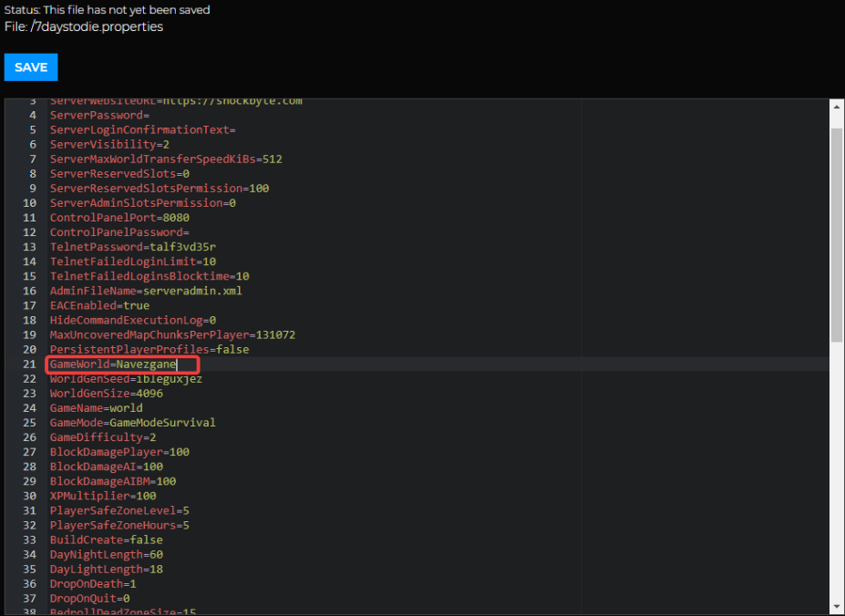Click the ServerLoginConfirmationText= line

143,130
